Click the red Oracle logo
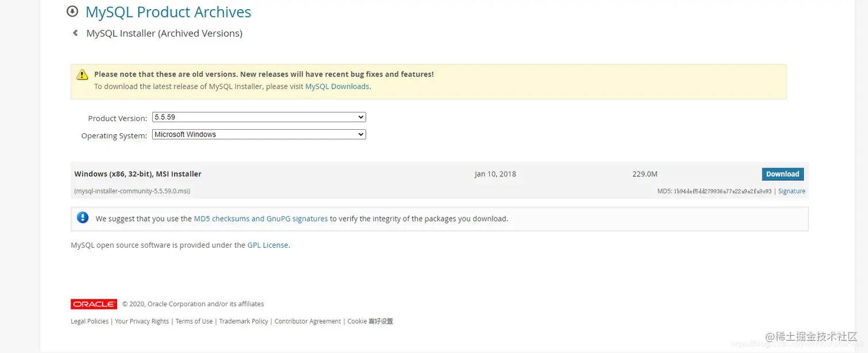The height and width of the screenshot is (353, 868). click(94, 304)
